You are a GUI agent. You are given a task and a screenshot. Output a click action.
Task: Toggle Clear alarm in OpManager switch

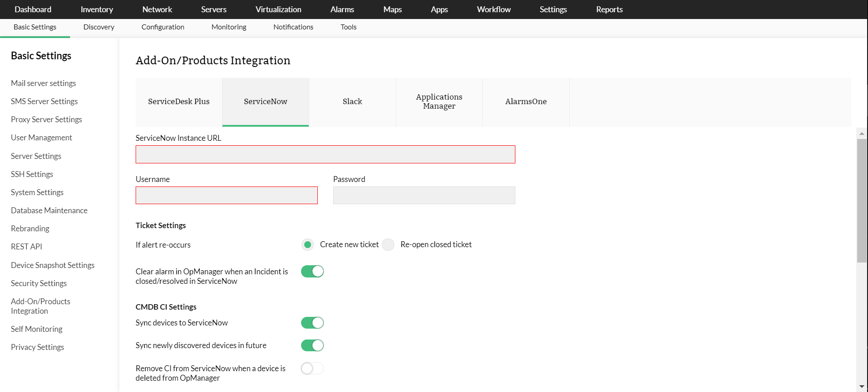click(x=312, y=272)
